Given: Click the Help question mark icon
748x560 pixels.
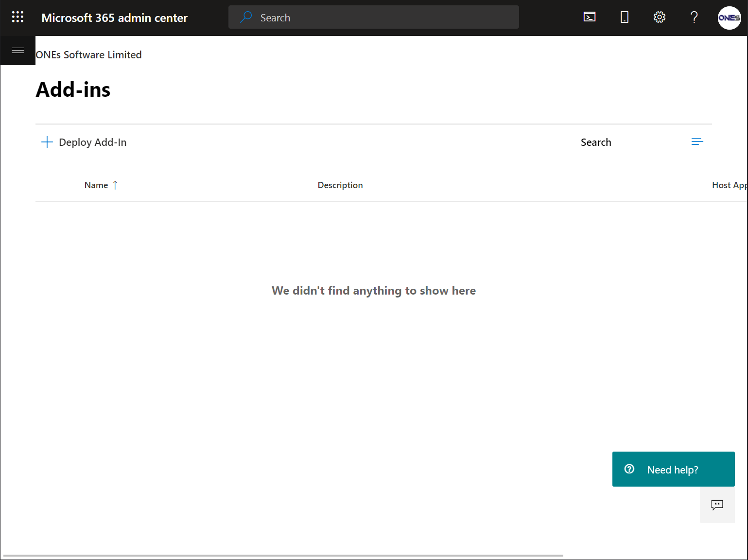Looking at the screenshot, I should [x=694, y=17].
